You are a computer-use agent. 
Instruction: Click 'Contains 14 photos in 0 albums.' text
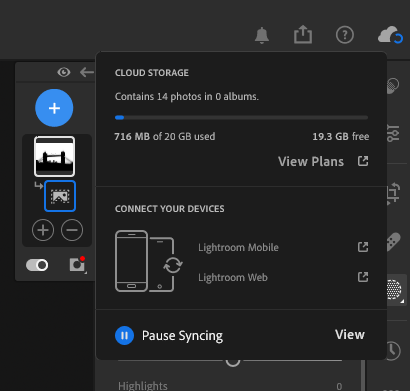[187, 97]
